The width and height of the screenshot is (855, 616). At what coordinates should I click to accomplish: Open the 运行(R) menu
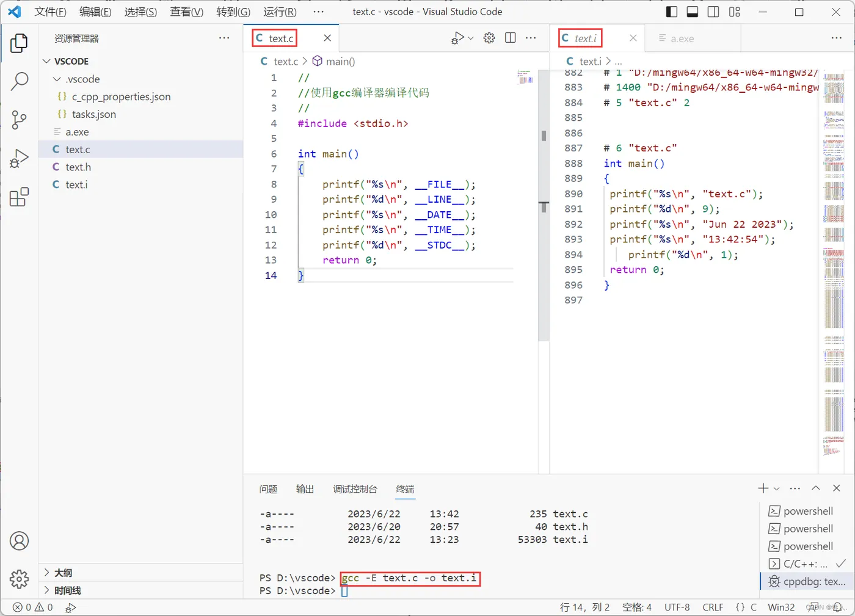pos(280,12)
